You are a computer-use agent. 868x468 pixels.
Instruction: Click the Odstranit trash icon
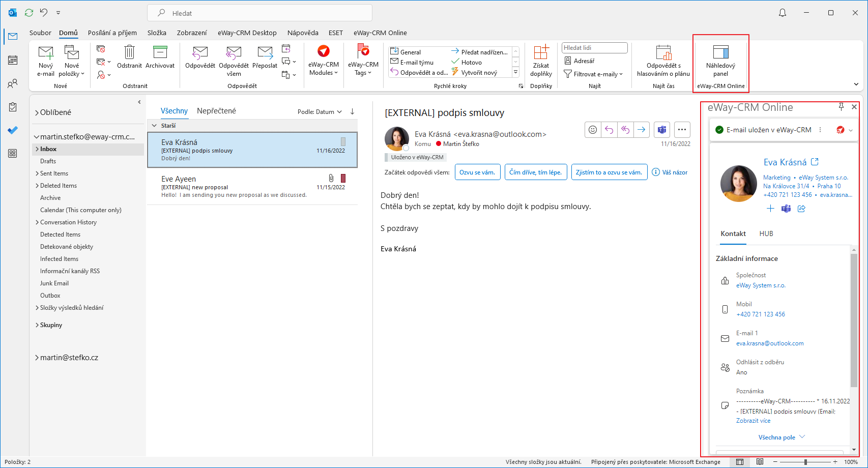pyautogui.click(x=129, y=52)
